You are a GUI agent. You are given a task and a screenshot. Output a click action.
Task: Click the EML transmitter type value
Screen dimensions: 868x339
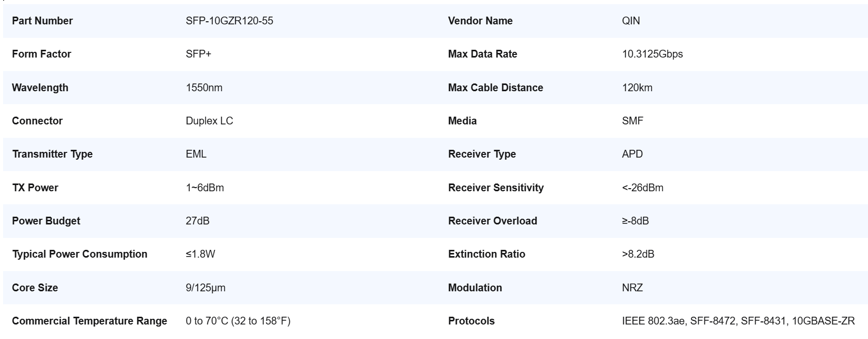pyautogui.click(x=196, y=154)
